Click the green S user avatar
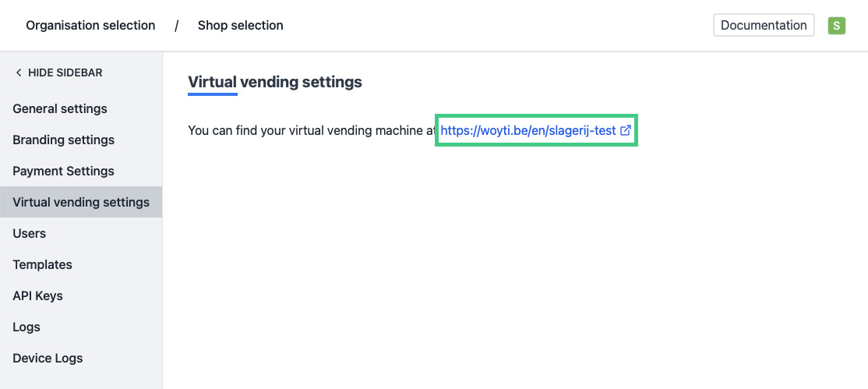The height and width of the screenshot is (389, 868). click(836, 26)
